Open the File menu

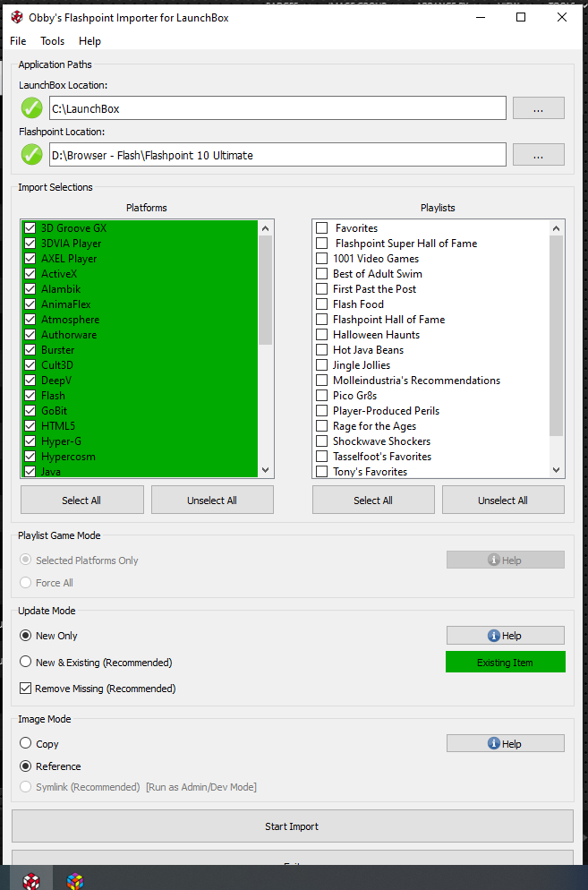click(x=18, y=41)
